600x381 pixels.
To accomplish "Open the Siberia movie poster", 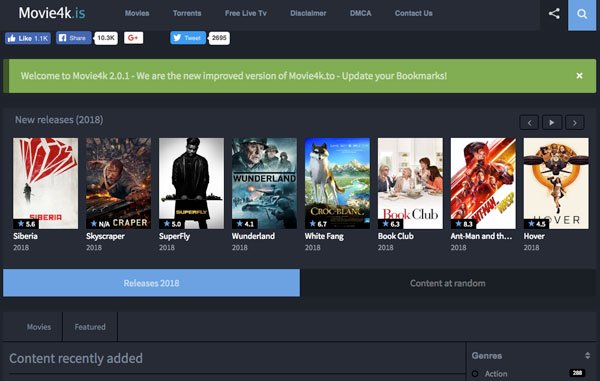I will [x=46, y=183].
